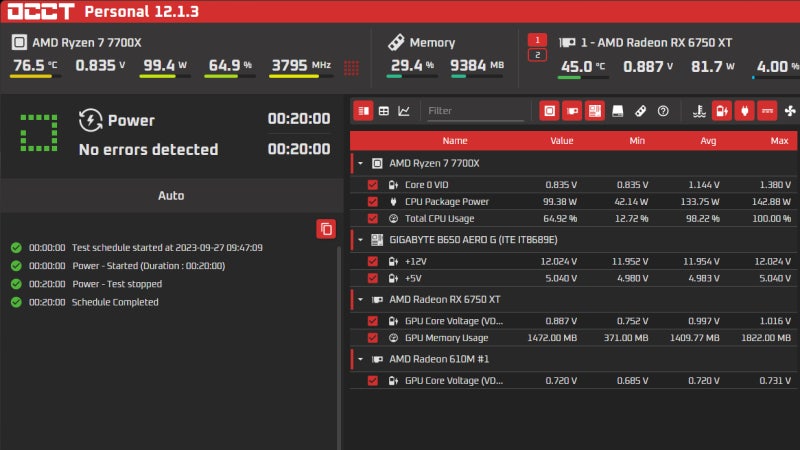This screenshot has width=800, height=450.
Task: Click the +12V max value 12.024 V
Action: 772,261
